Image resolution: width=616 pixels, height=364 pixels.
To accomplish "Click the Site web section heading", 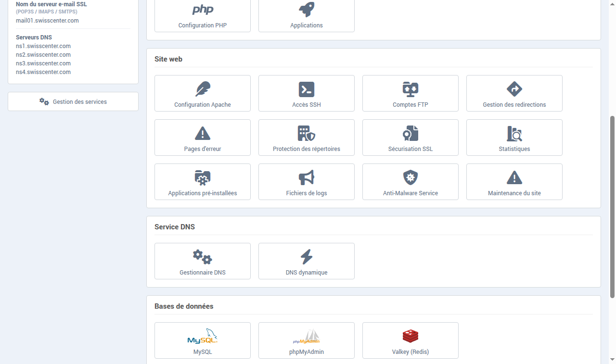I will coord(168,59).
